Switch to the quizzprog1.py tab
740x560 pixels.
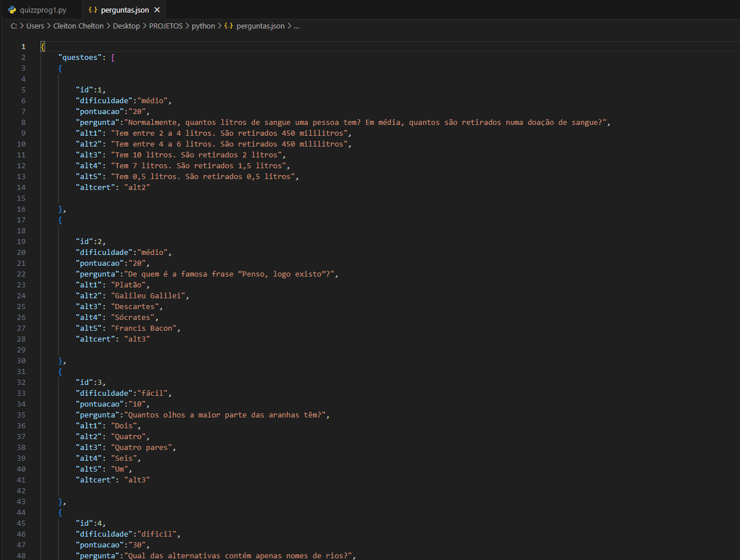(43, 10)
